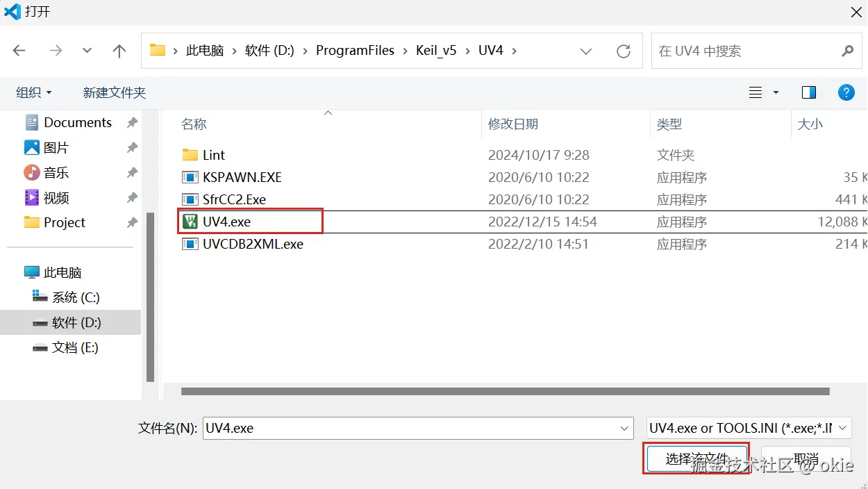This screenshot has height=489, width=868.
Task: Click the Forward navigation arrow
Action: [x=56, y=51]
